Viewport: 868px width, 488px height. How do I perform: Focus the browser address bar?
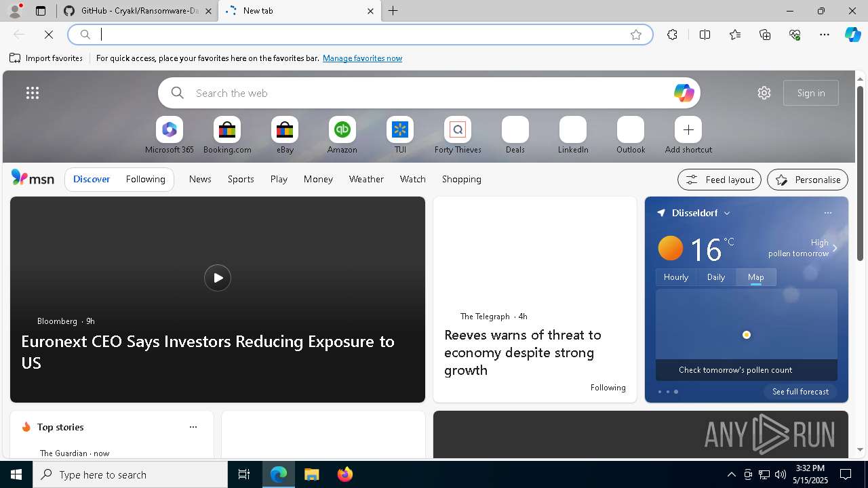tap(359, 35)
